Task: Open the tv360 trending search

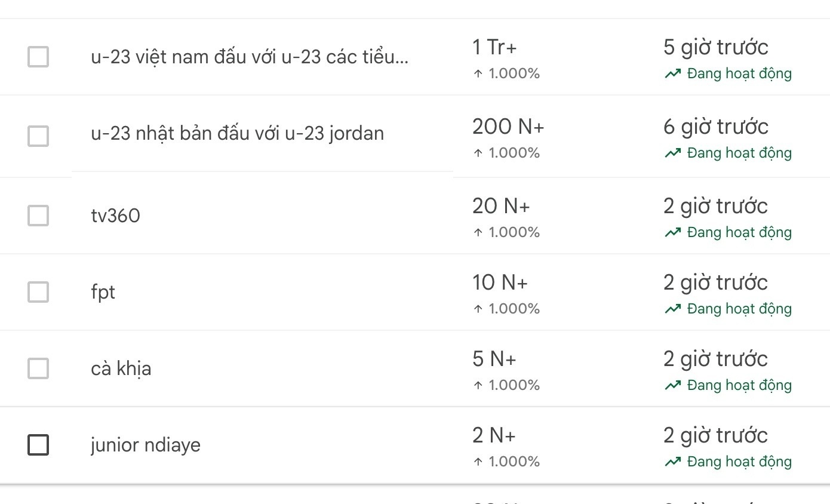Action: [x=116, y=216]
